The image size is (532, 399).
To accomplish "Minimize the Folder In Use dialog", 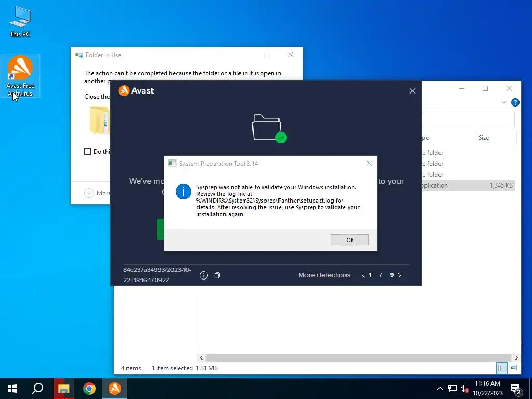I will [244, 55].
